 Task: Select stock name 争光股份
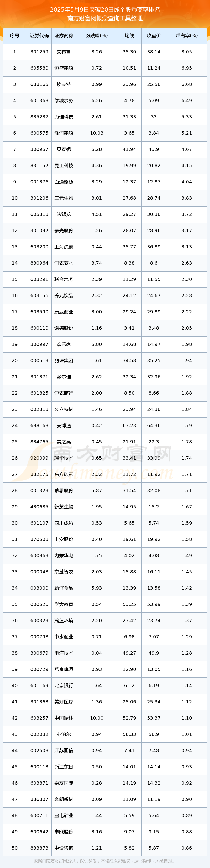[x=64, y=230]
